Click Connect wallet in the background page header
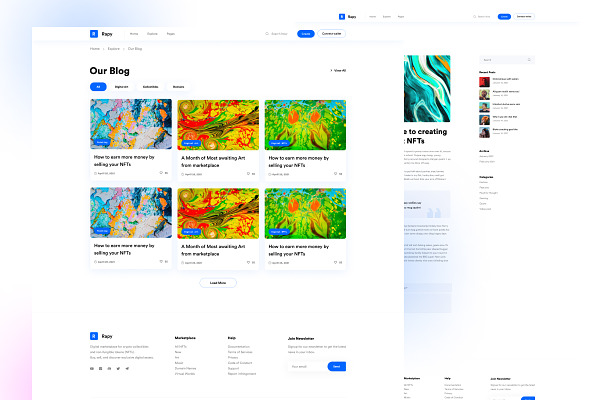 (x=524, y=16)
